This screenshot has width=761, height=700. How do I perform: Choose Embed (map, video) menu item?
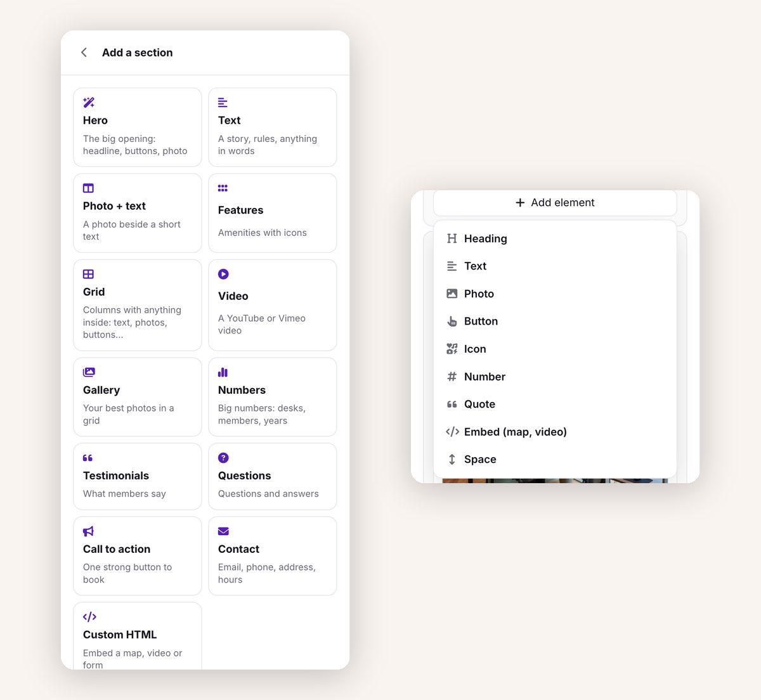point(555,432)
